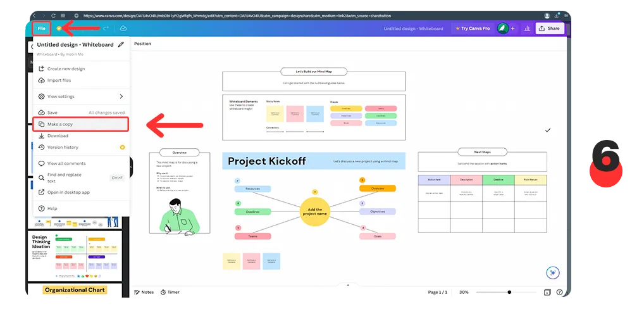Expand the page panel up chevron
This screenshot has height=316, width=644.
[348, 285]
